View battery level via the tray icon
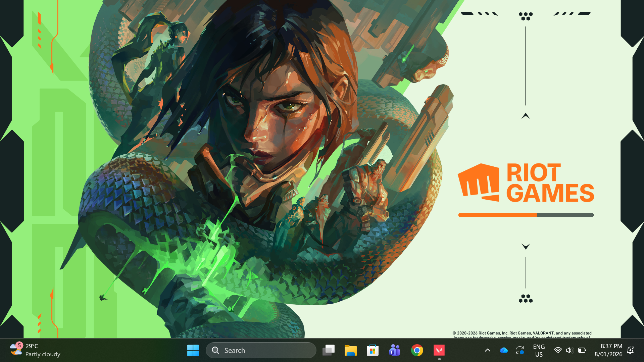 (582, 350)
